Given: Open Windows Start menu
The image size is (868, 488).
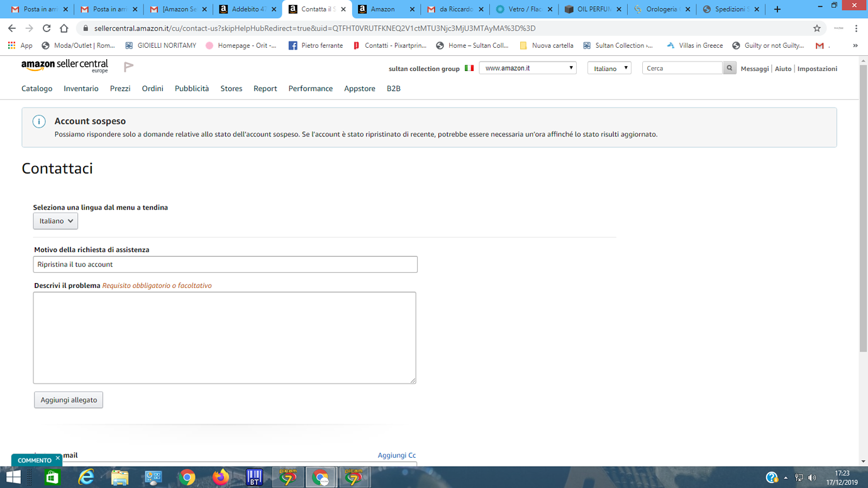Looking at the screenshot, I should [x=13, y=477].
